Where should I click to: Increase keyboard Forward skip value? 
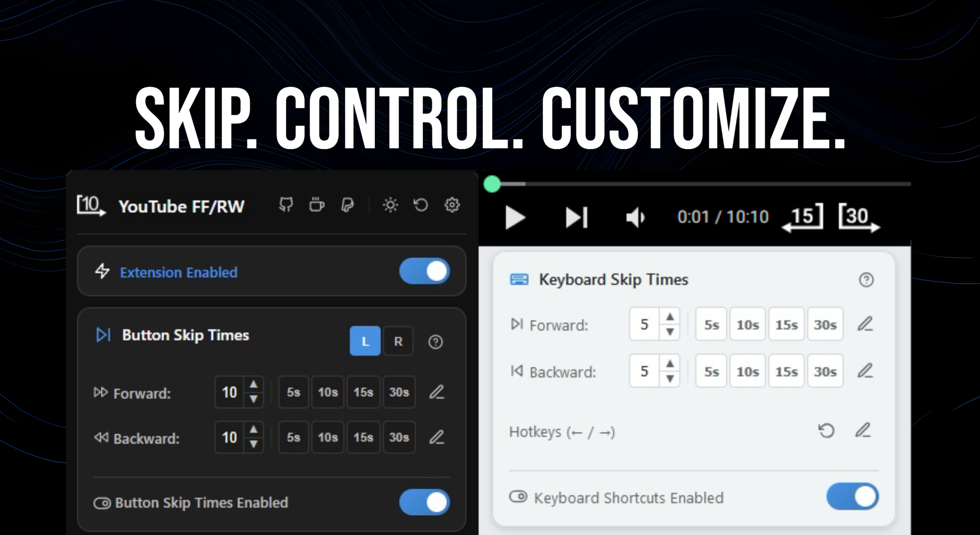point(670,316)
